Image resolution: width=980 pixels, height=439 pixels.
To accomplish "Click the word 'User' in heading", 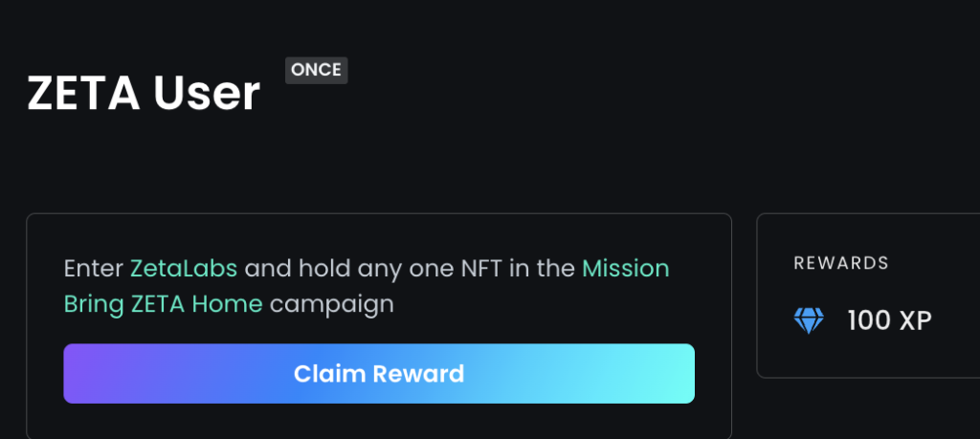I will point(207,94).
